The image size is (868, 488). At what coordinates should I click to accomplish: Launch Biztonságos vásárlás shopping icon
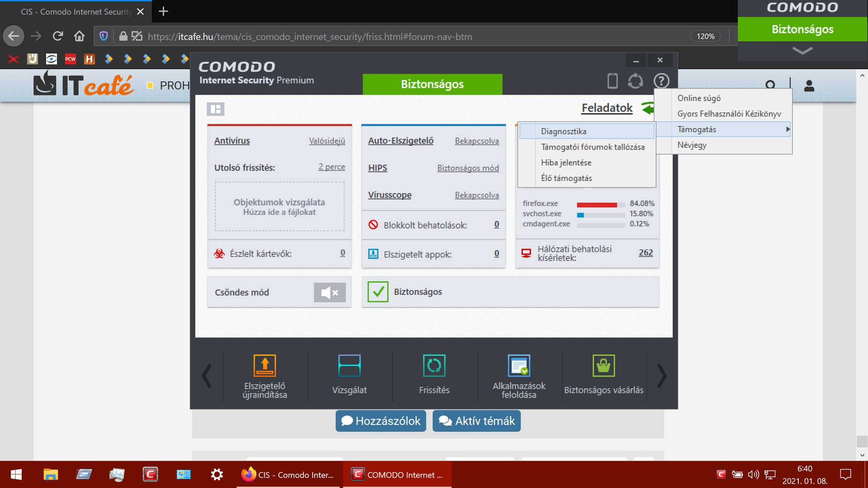click(604, 366)
